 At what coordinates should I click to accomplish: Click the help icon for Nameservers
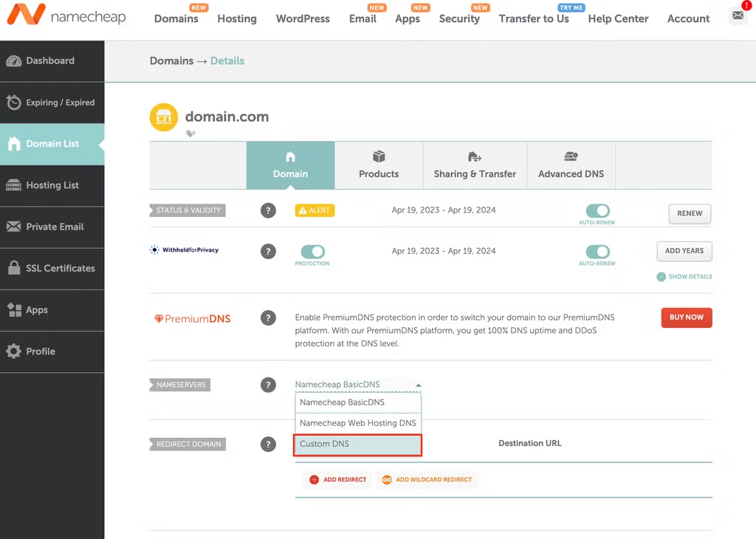(268, 385)
